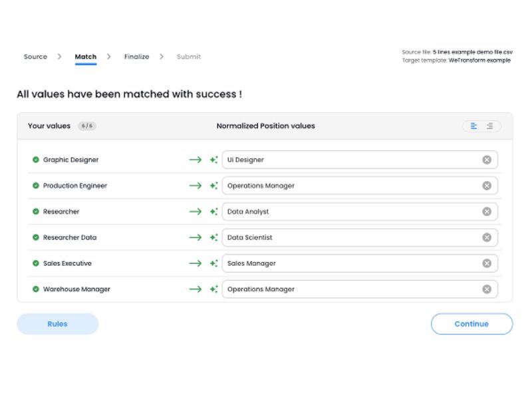The height and width of the screenshot is (399, 532).
Task: Open the Data Analyst value field
Action: pos(351,211)
